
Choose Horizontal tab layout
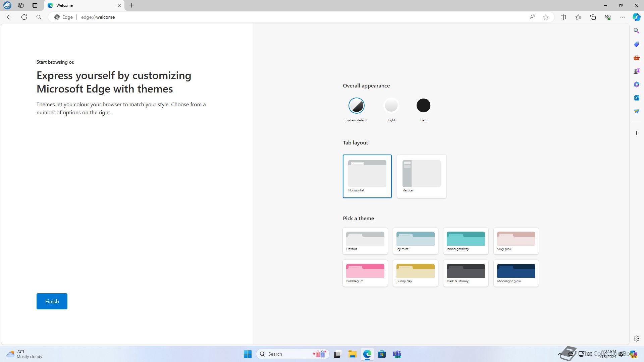point(367,176)
